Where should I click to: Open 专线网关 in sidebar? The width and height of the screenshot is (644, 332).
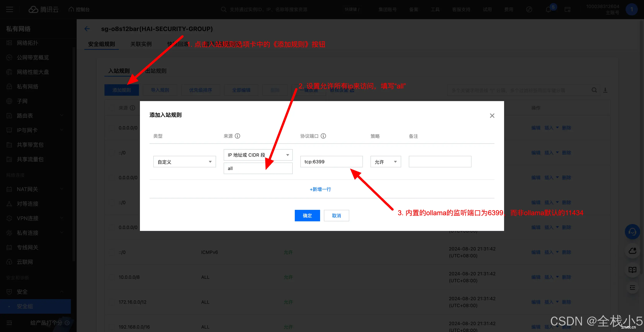[27, 247]
